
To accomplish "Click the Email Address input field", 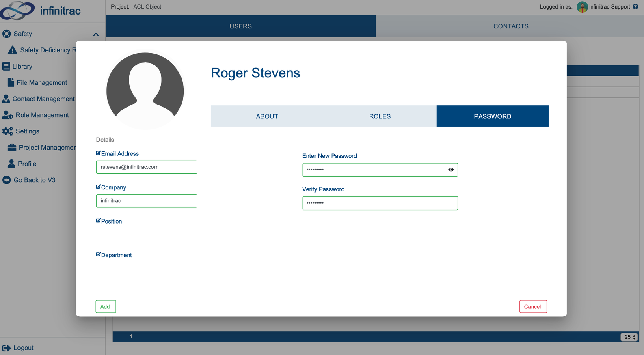I will pyautogui.click(x=147, y=167).
